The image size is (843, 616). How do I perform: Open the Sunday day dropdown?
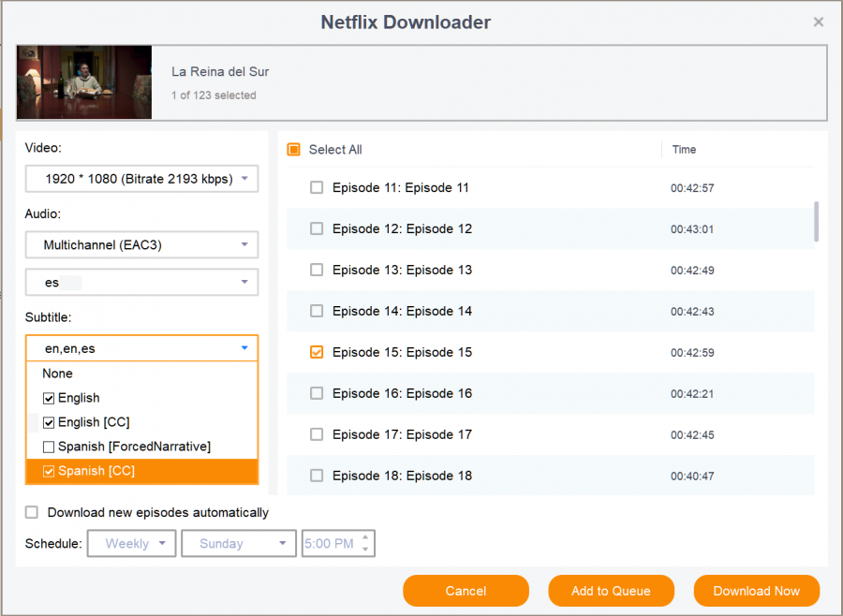click(239, 543)
